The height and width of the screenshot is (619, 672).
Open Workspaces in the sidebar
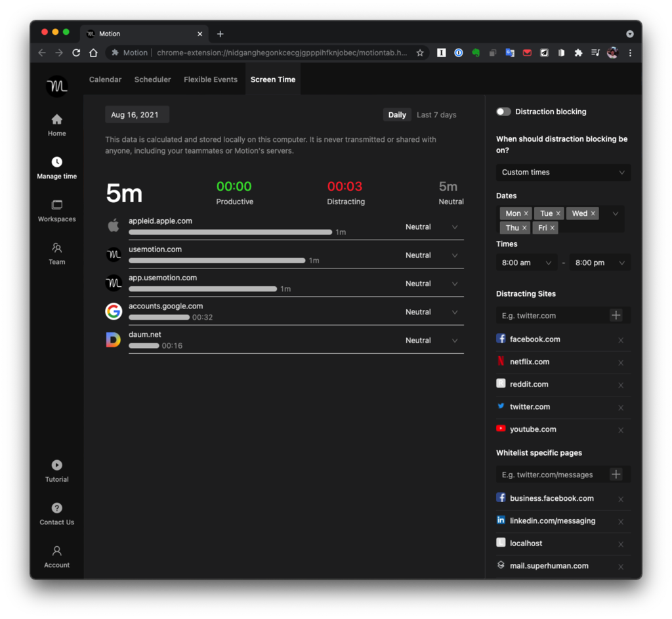coord(56,211)
